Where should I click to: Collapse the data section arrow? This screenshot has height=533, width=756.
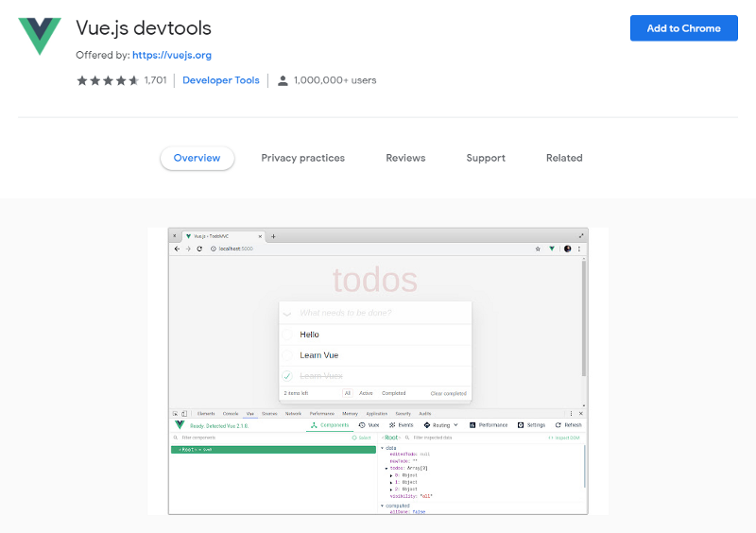[383, 448]
